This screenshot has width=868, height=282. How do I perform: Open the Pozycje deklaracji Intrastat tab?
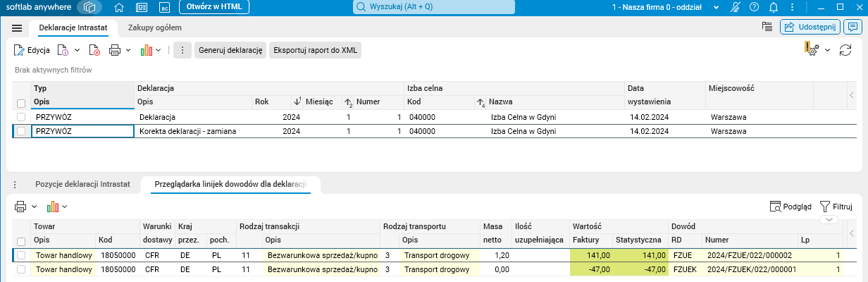click(x=82, y=184)
